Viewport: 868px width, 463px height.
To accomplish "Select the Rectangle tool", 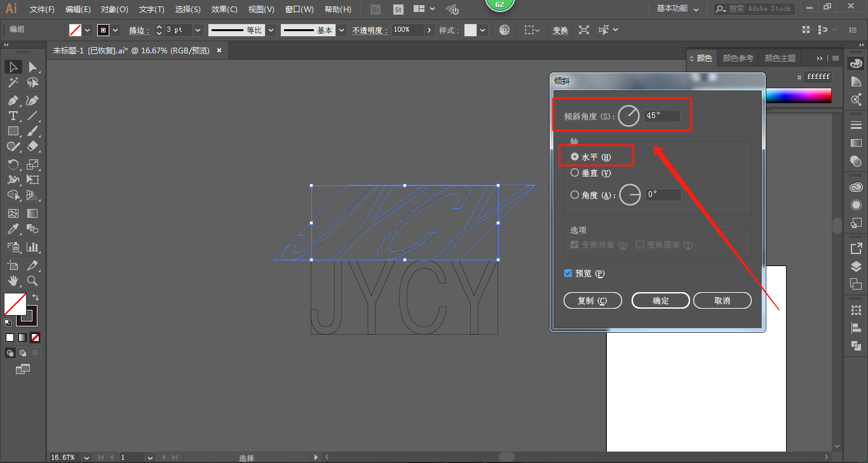I will [13, 131].
